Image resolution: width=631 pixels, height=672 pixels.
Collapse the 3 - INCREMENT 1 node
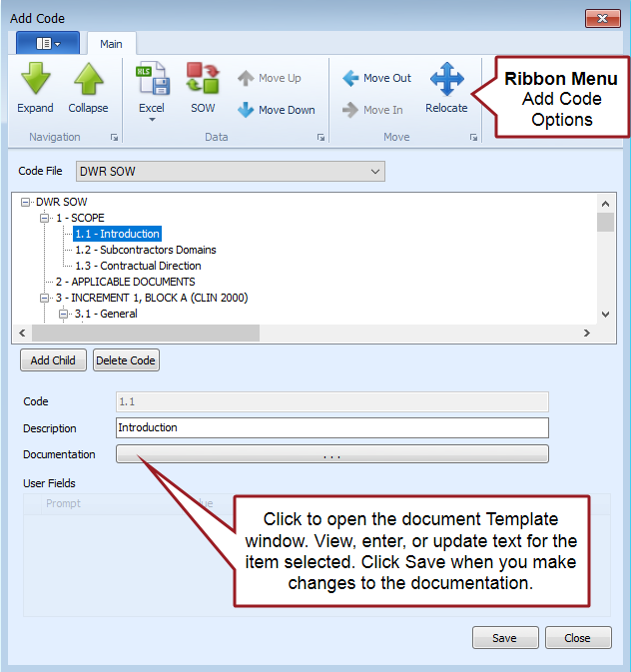tap(44, 298)
